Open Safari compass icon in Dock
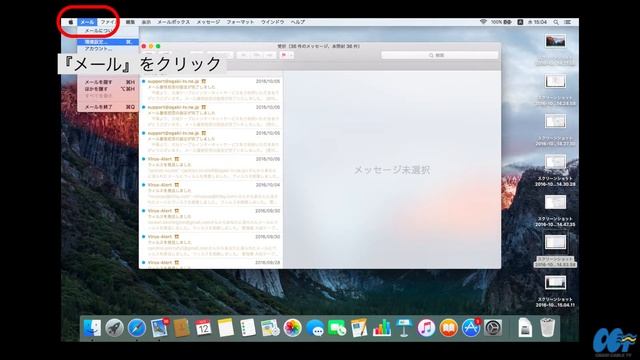This screenshot has width=640, height=360. pos(136,328)
